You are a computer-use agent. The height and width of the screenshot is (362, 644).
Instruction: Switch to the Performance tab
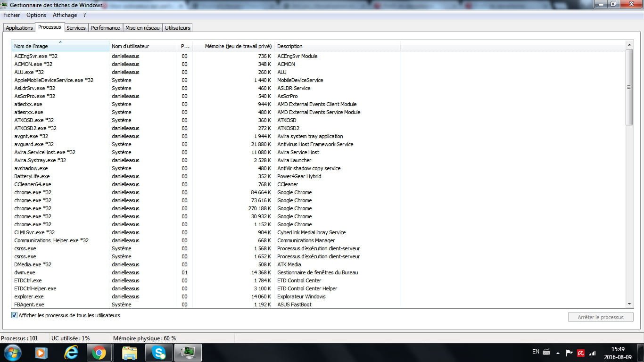pos(106,28)
